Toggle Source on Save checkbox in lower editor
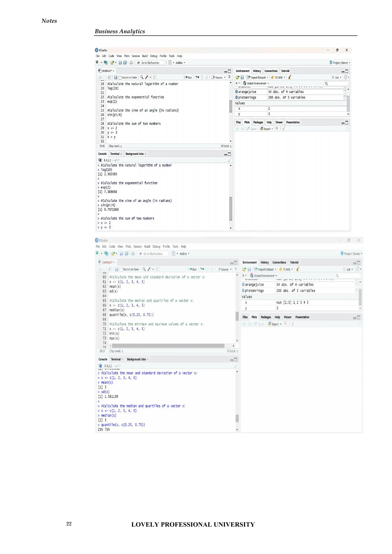392x554 pixels. [121, 269]
